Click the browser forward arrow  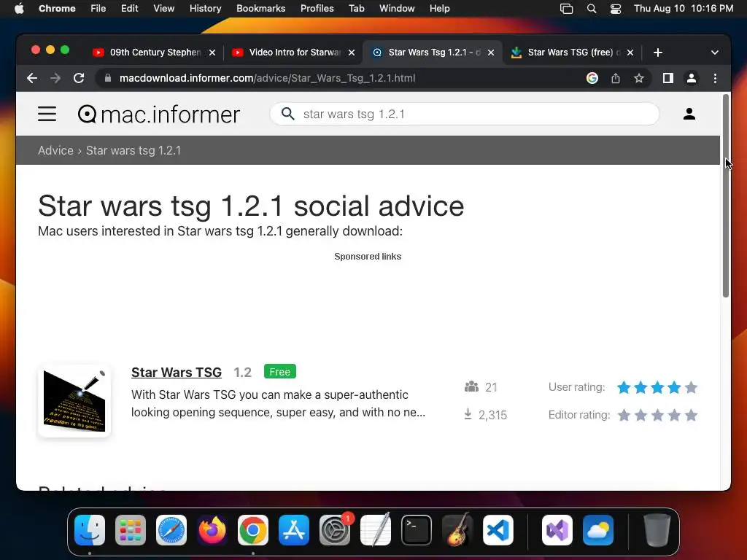point(55,78)
